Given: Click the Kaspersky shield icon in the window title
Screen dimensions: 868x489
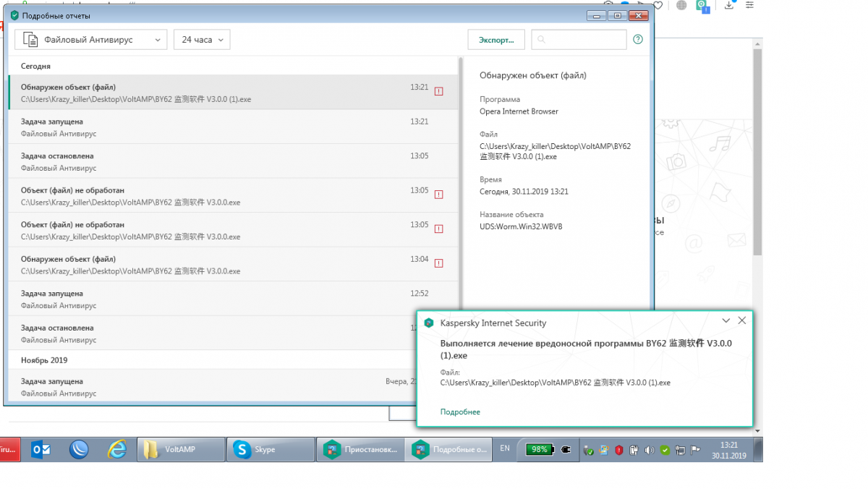Looking at the screenshot, I should click(14, 14).
